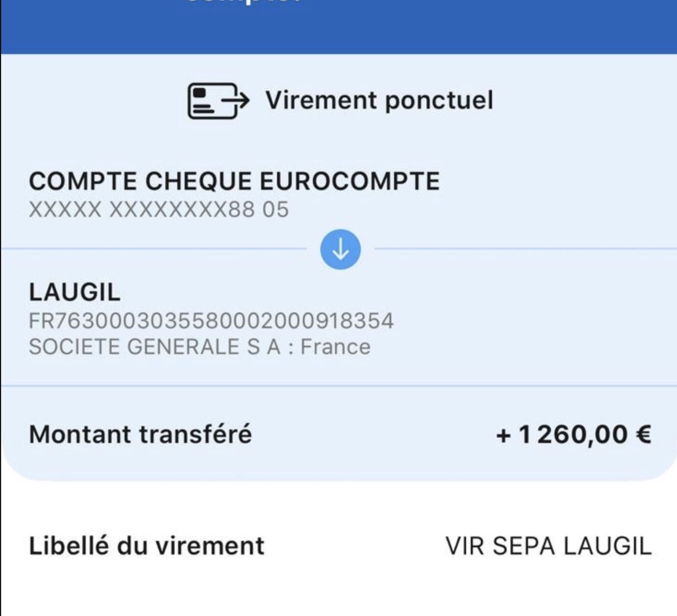Select the LAUGIL beneficiary name
This screenshot has width=677, height=616.
[x=75, y=292]
